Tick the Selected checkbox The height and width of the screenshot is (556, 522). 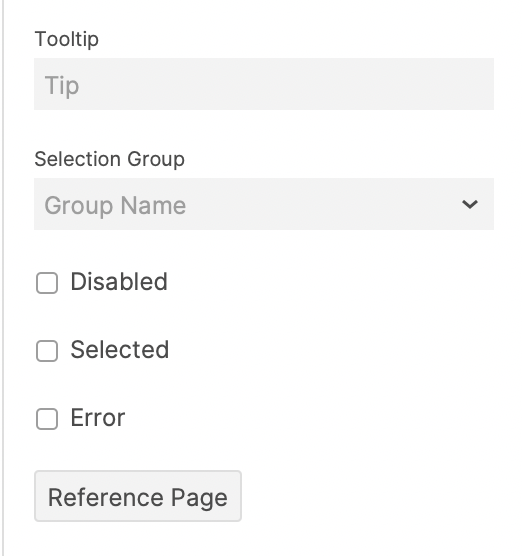pos(47,351)
